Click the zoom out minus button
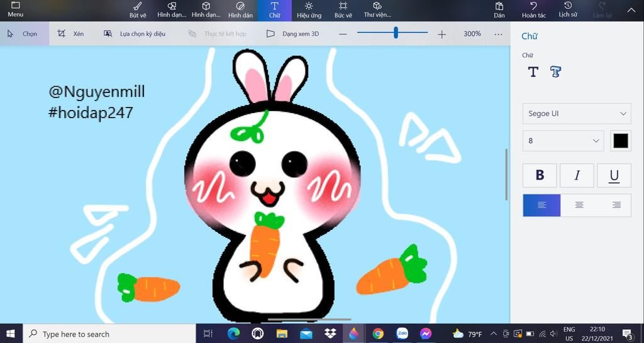644x343 pixels. click(343, 34)
